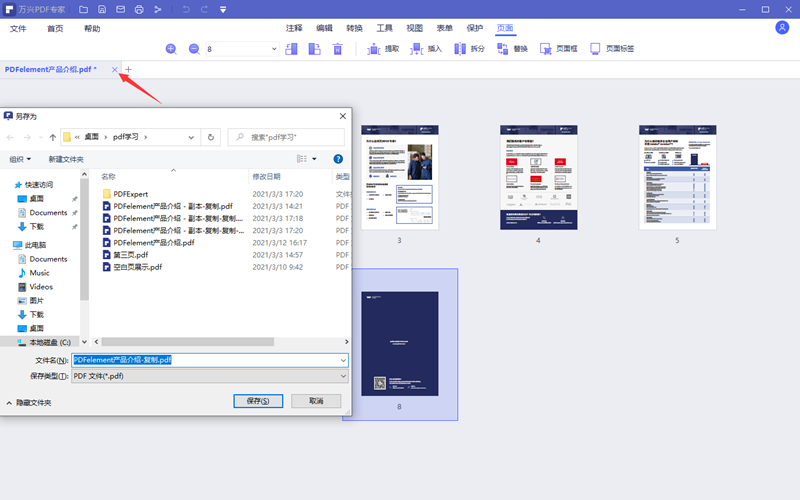Image resolution: width=800 pixels, height=500 pixels.
Task: Click the 拆分 split document tool
Action: click(x=469, y=48)
